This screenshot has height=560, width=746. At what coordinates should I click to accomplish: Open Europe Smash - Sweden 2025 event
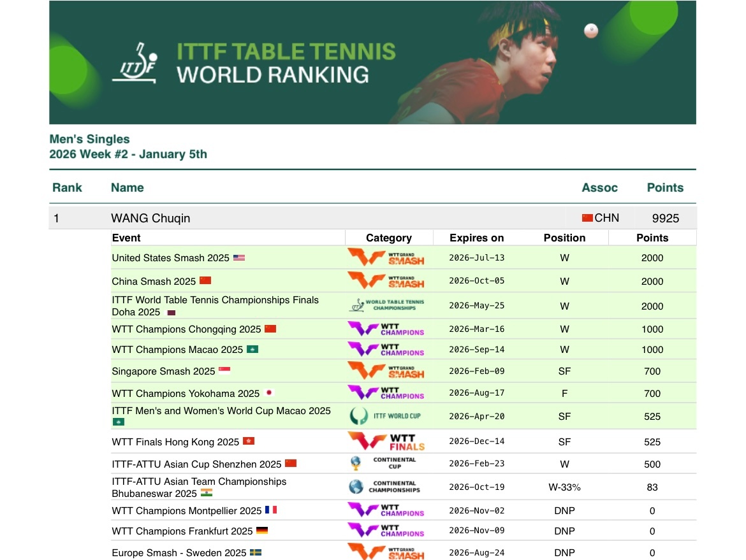pyautogui.click(x=179, y=553)
